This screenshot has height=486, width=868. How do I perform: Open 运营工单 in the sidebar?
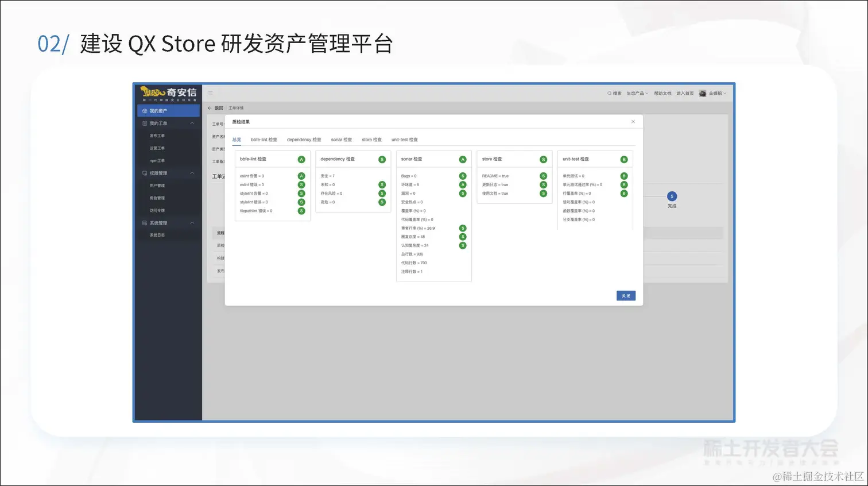(157, 148)
